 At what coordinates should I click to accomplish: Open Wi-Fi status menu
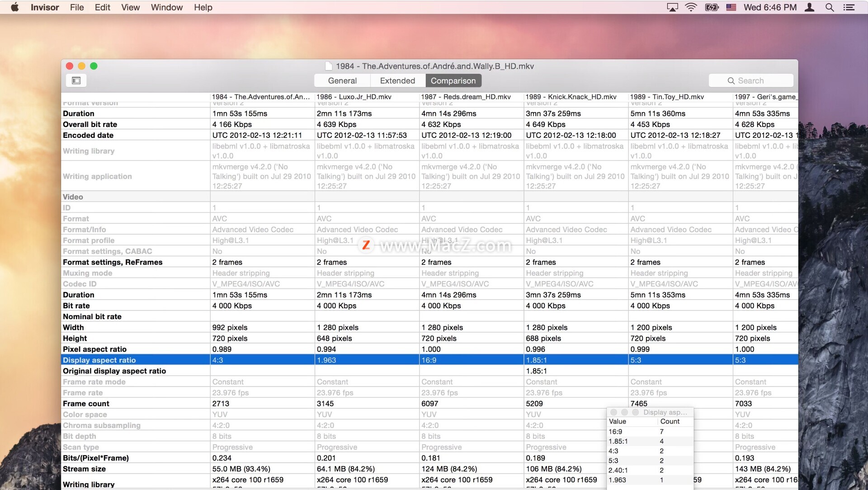click(x=691, y=7)
